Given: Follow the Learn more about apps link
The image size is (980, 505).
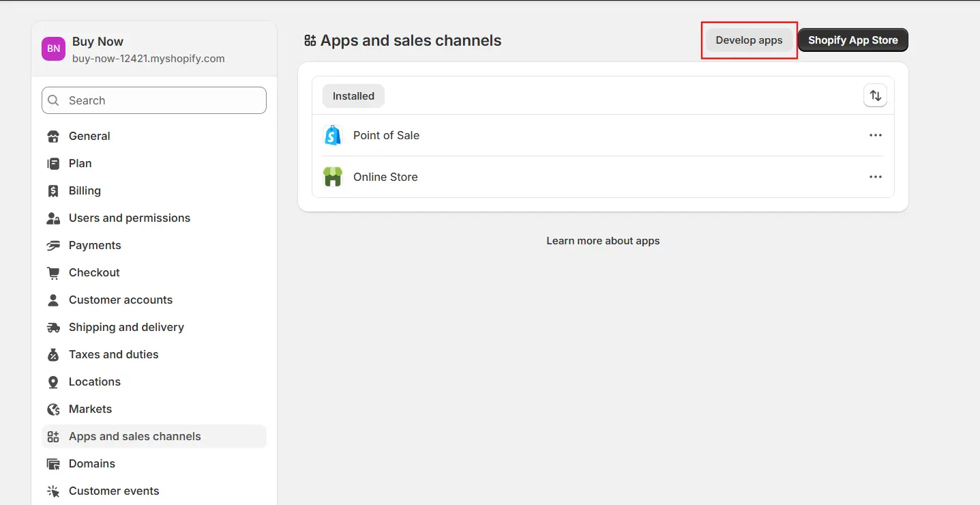Looking at the screenshot, I should point(603,241).
